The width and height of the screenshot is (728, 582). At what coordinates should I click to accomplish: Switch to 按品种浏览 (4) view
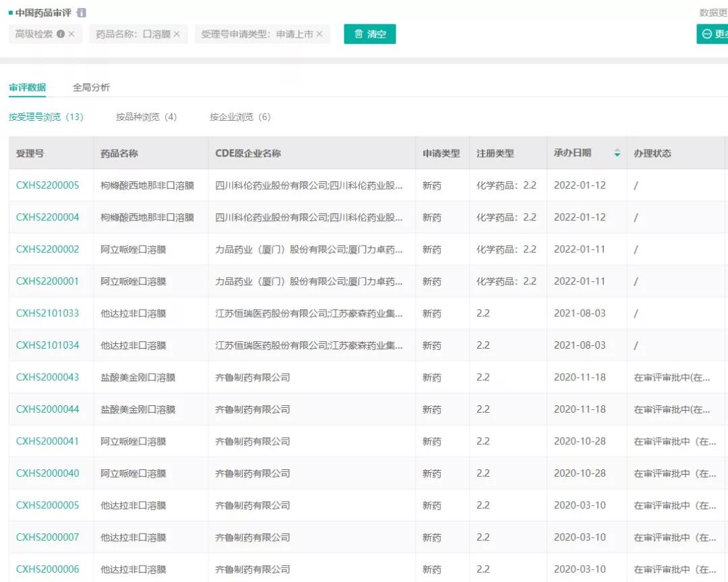click(146, 117)
